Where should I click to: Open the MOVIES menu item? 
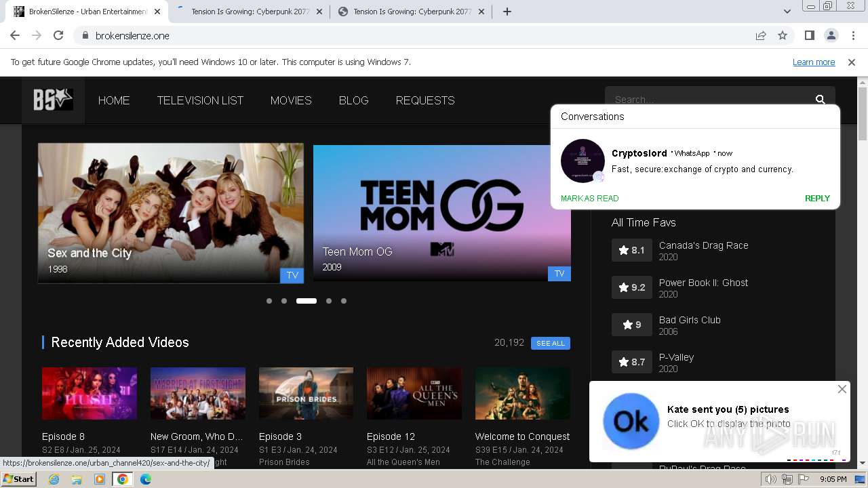pyautogui.click(x=291, y=100)
